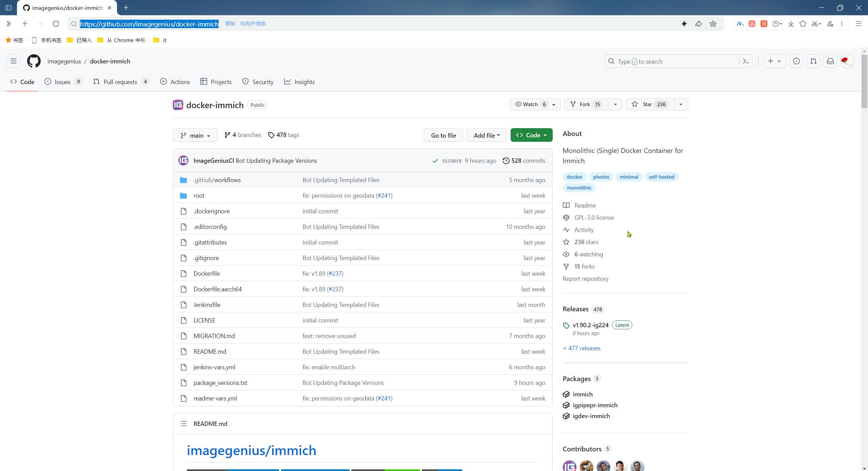Switch to the Actions tab
Viewport: 868px width, 471px height.
175,82
